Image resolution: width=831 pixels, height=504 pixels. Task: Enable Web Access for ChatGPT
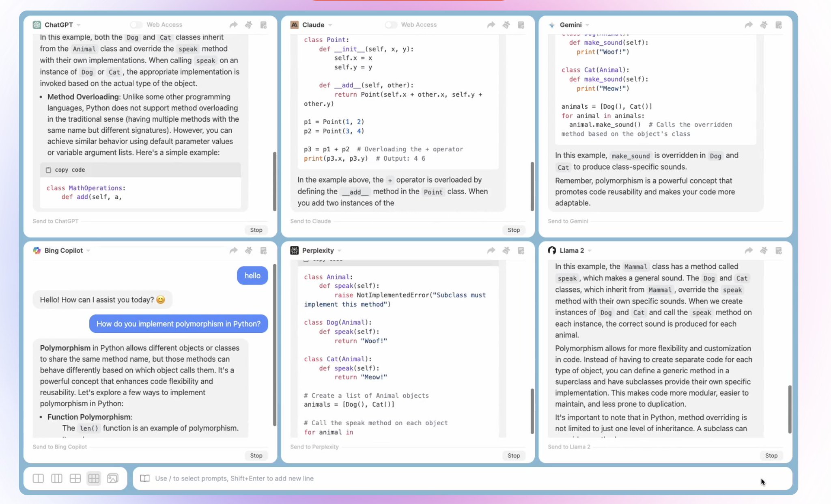coord(136,25)
